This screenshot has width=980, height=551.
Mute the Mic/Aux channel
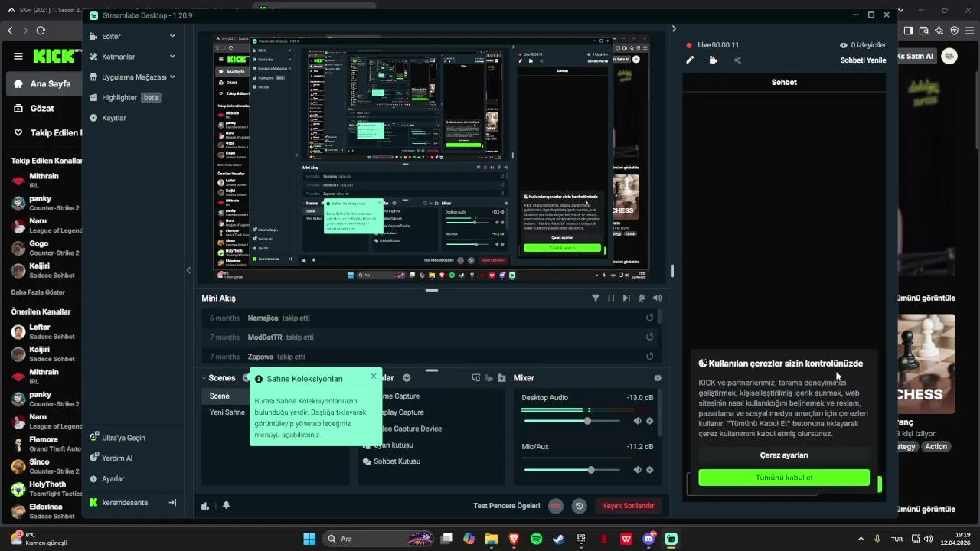[x=637, y=470]
